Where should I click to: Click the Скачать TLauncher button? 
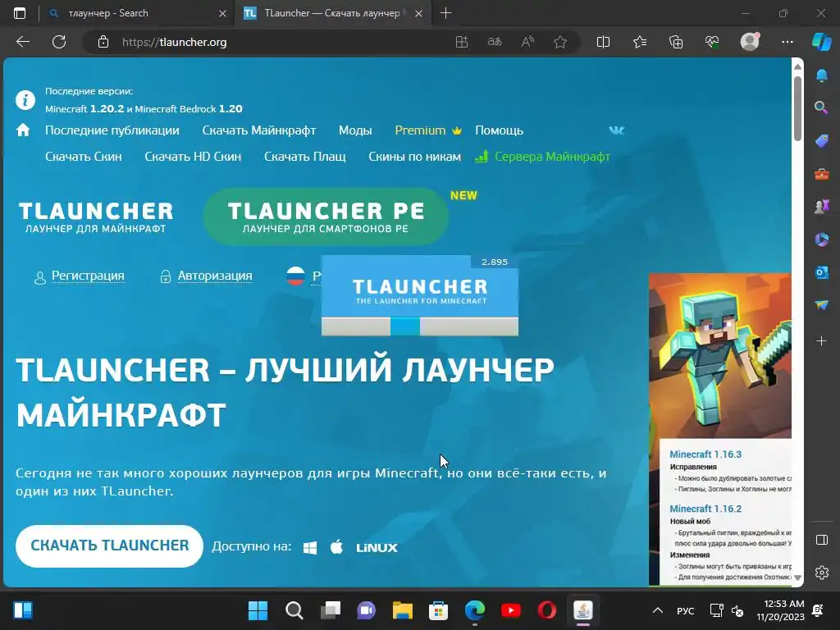coord(109,546)
